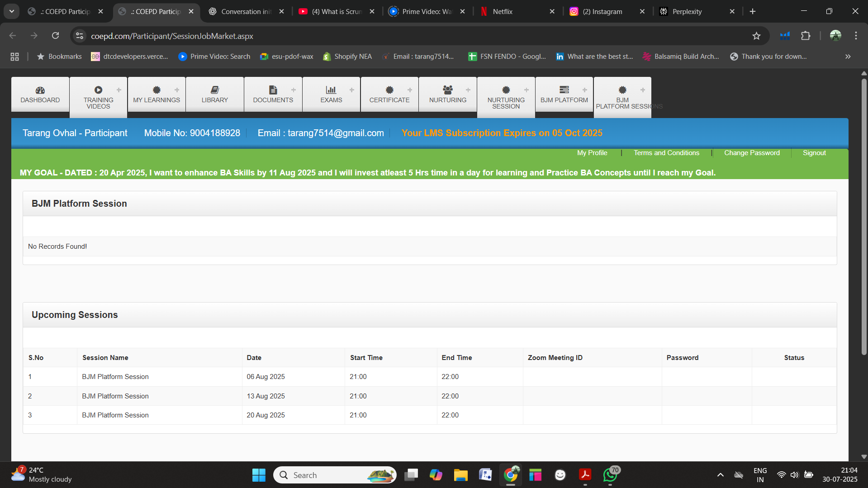Expand the Nurturing Session plus sign
Image resolution: width=868 pixels, height=488 pixels.
(x=526, y=90)
